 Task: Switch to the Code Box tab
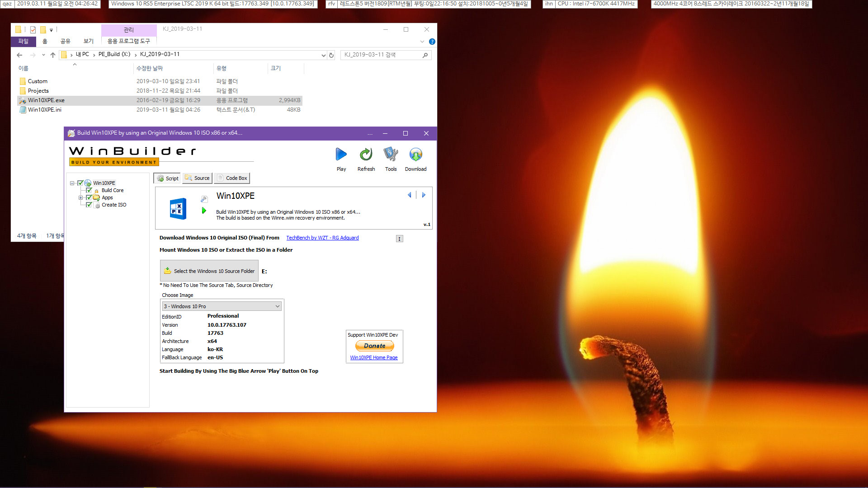232,178
